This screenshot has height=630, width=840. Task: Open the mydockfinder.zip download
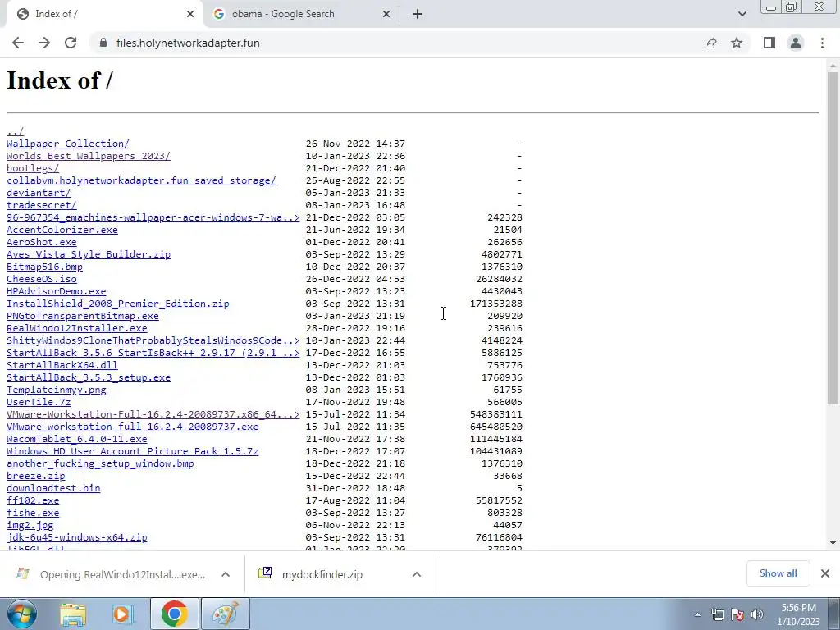tap(322, 574)
